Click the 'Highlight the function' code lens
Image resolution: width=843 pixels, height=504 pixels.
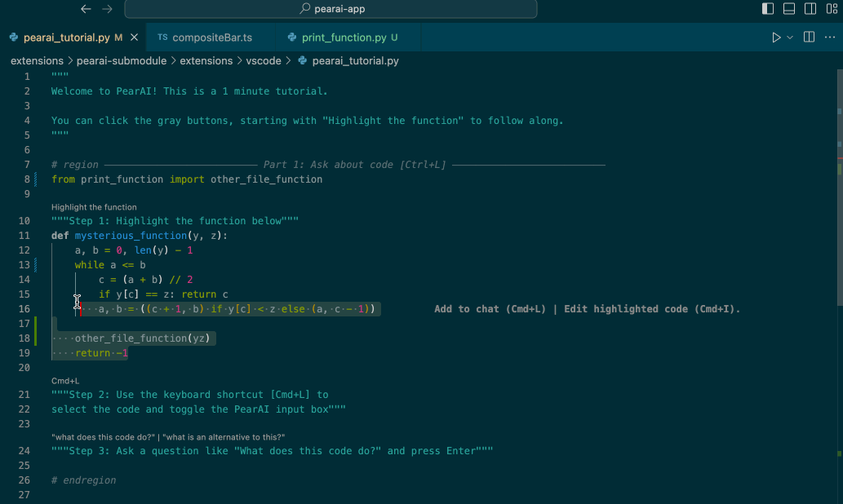tap(94, 207)
